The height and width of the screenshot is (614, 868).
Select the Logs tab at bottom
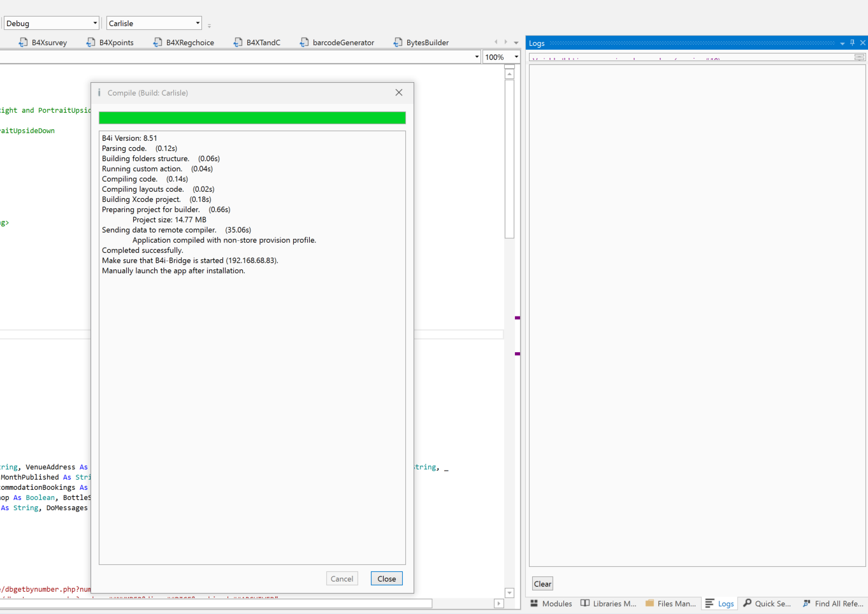[720, 604]
